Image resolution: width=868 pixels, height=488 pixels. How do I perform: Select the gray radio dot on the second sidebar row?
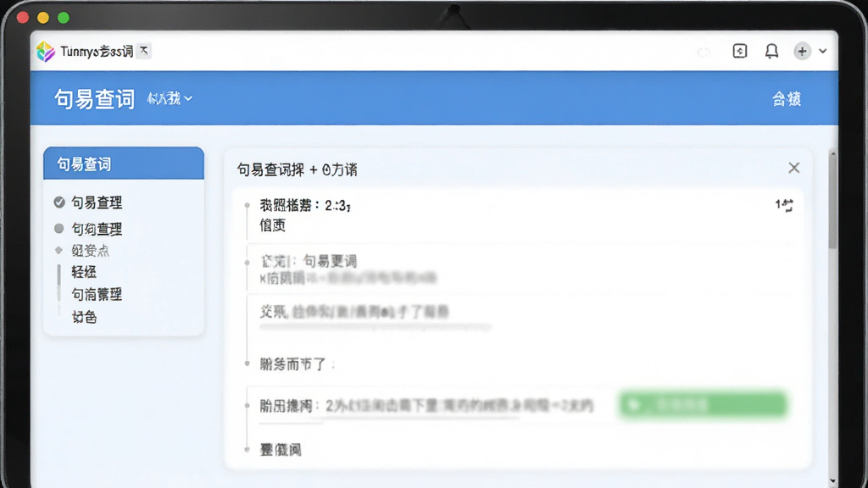pos(58,228)
